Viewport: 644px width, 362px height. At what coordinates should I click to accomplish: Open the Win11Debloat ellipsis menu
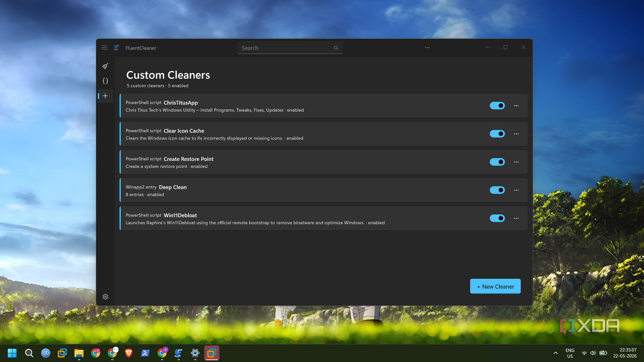(x=516, y=218)
